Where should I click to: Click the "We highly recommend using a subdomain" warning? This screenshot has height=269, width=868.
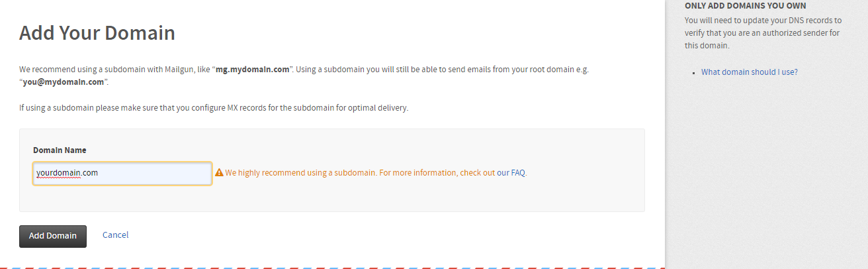[x=301, y=173]
